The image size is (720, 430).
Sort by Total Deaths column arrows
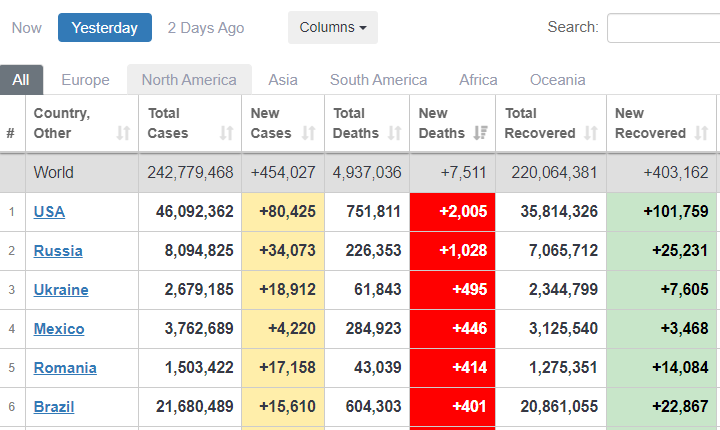coord(394,133)
